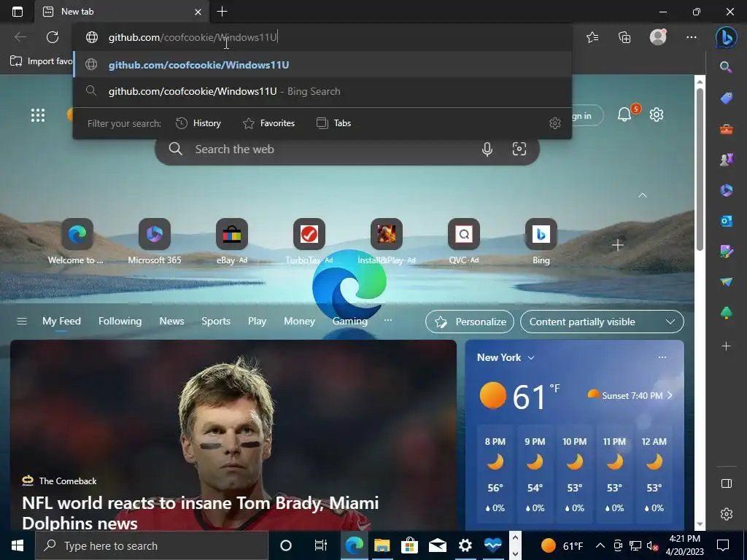
Task: Open the sidebar Shopping tag icon
Action: (x=726, y=98)
